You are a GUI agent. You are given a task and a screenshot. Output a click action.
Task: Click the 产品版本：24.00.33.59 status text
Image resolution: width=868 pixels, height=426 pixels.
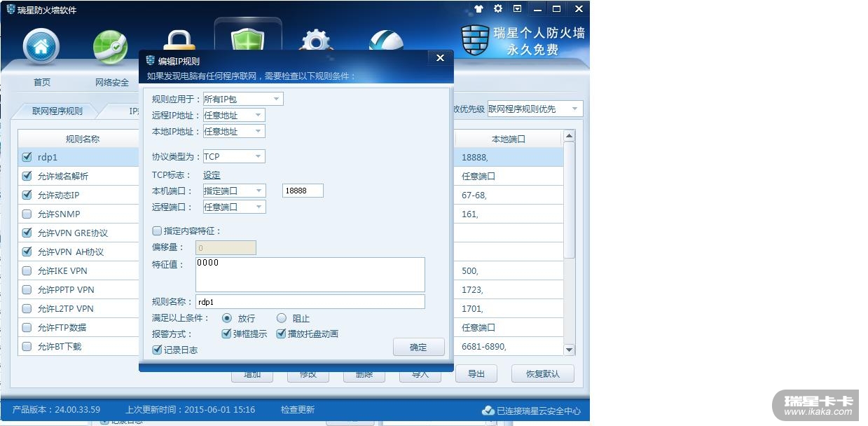[x=56, y=410]
